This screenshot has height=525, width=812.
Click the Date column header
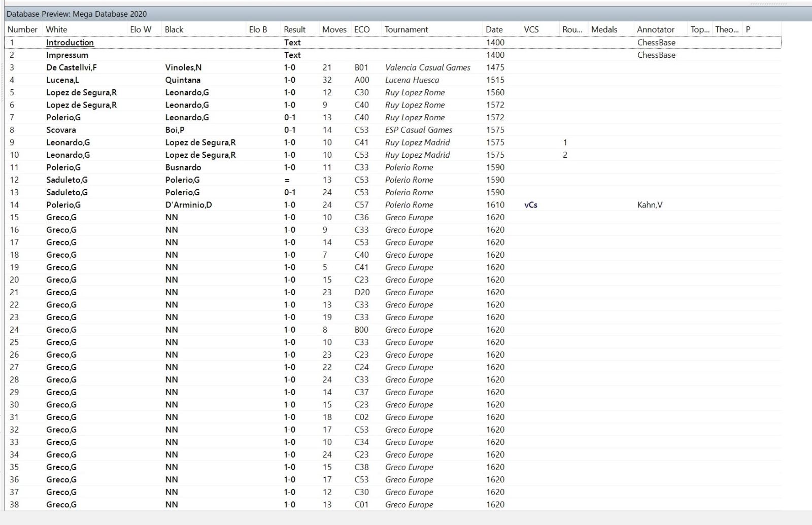click(x=494, y=29)
